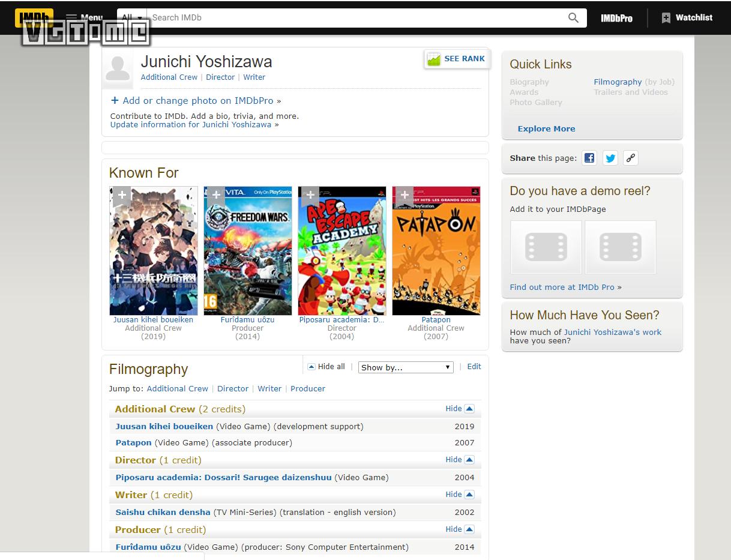Click the Explore More link

(x=546, y=129)
